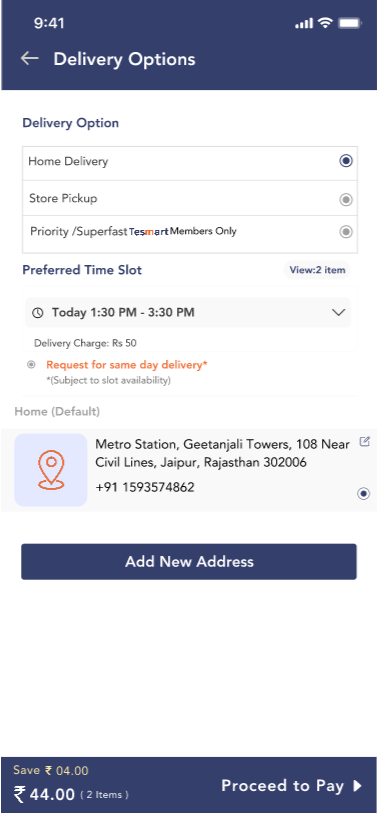
Task: Tap the Wi-Fi icon in status bar
Action: pyautogui.click(x=325, y=22)
